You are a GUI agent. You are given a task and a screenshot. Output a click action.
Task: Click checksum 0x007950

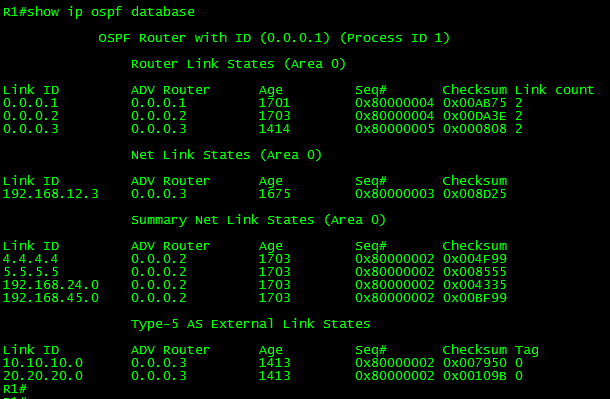pos(475,363)
